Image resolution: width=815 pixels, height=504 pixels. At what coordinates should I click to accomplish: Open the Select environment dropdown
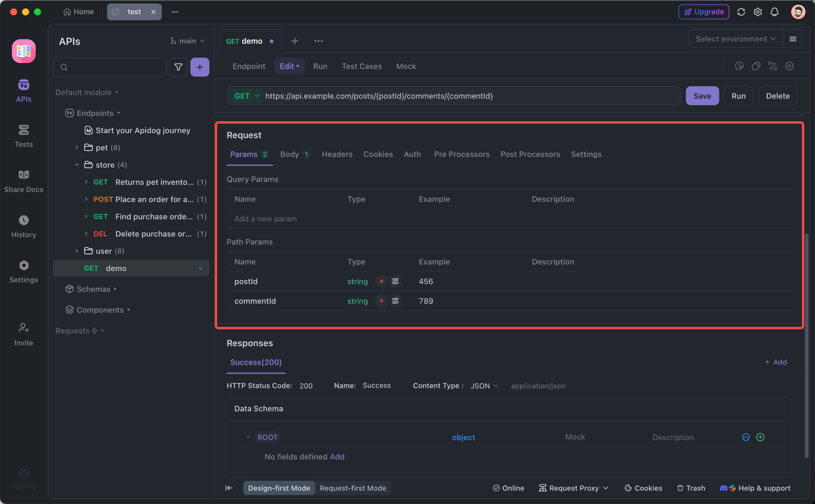pyautogui.click(x=735, y=39)
